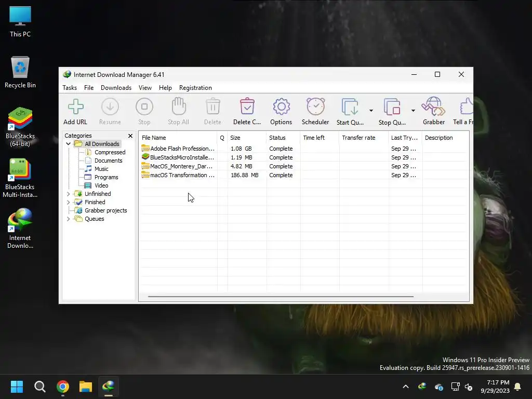Select the Video category
The image size is (532, 399).
[x=101, y=185]
